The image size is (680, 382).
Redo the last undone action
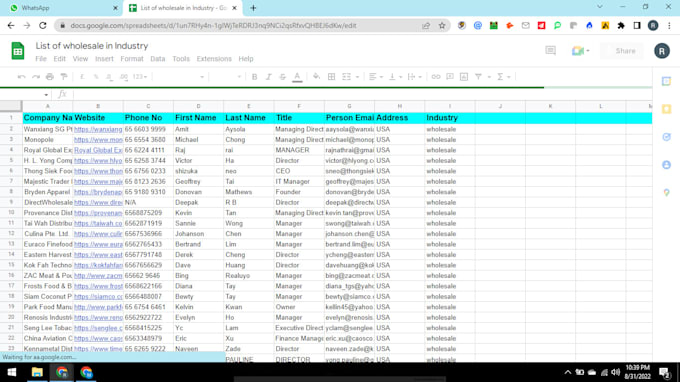(36, 77)
